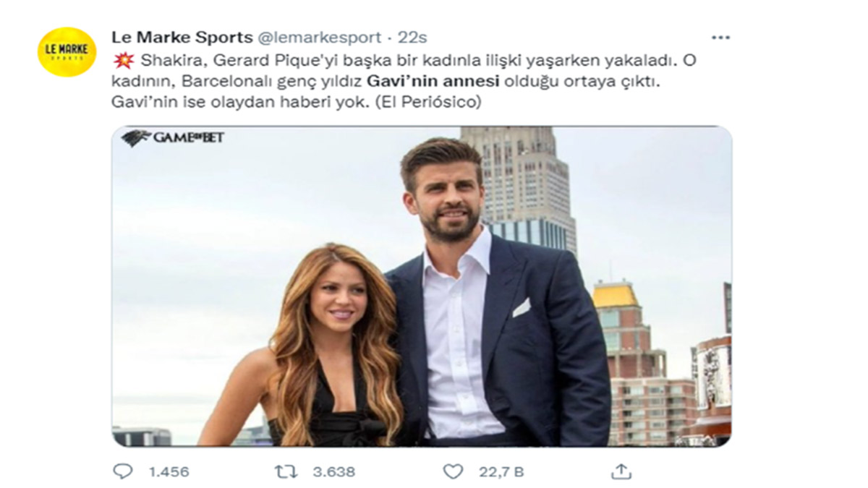868x488 pixels.
Task: Click the reply speech bubble icon
Action: [x=123, y=471]
